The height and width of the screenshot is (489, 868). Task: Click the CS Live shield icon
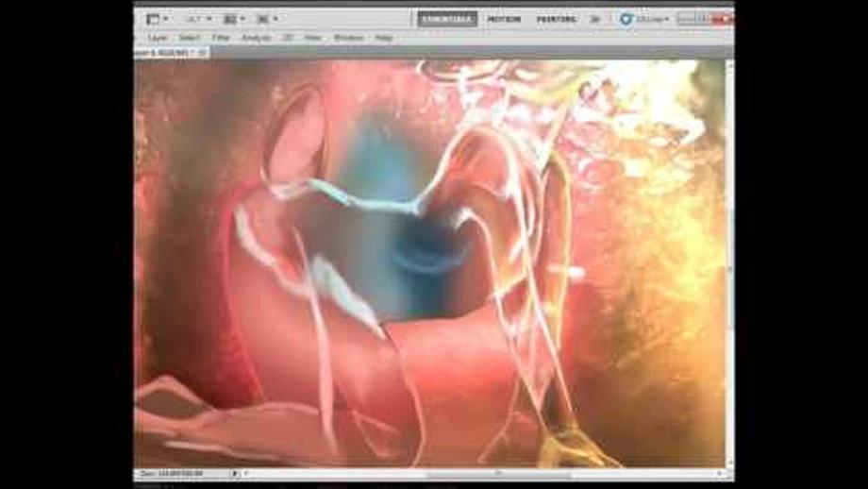click(626, 19)
